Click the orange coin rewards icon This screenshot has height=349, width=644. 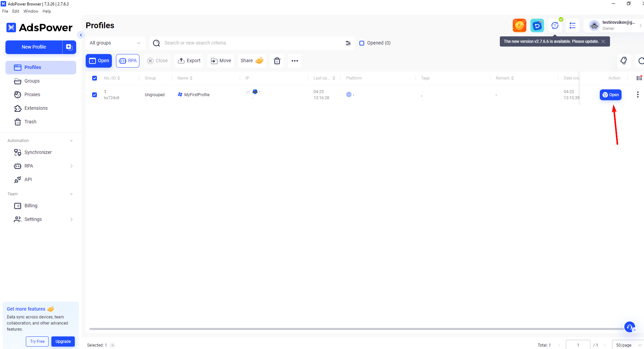click(519, 25)
